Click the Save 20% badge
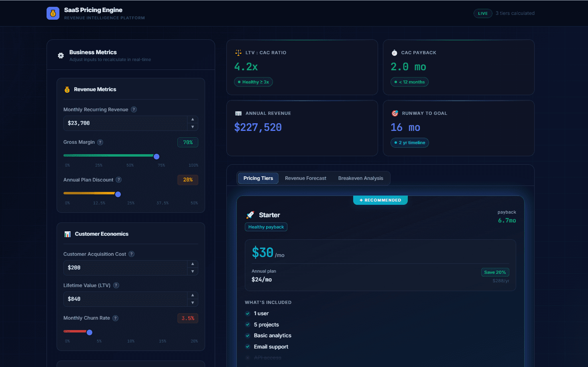 pyautogui.click(x=495, y=272)
